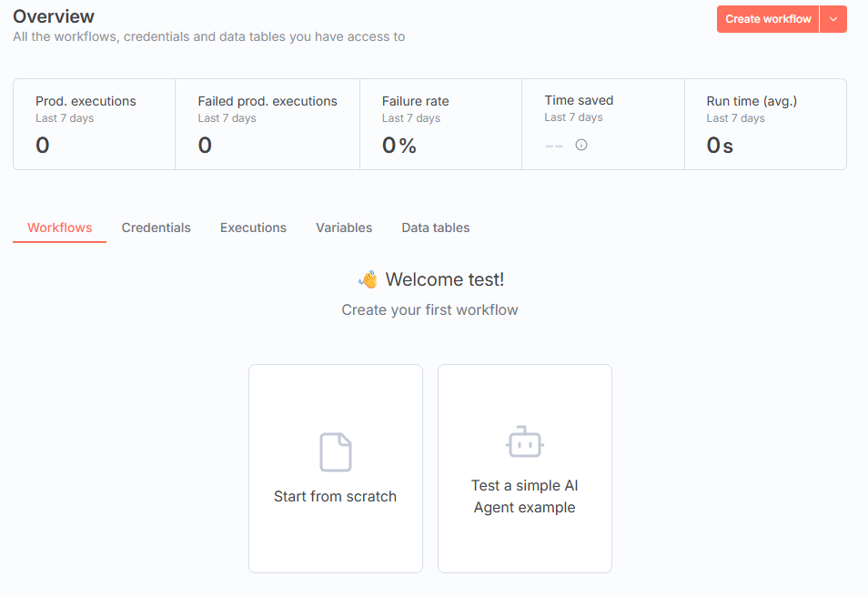Image resolution: width=868 pixels, height=597 pixels.
Task: Show the Data tables tab
Action: tap(436, 228)
